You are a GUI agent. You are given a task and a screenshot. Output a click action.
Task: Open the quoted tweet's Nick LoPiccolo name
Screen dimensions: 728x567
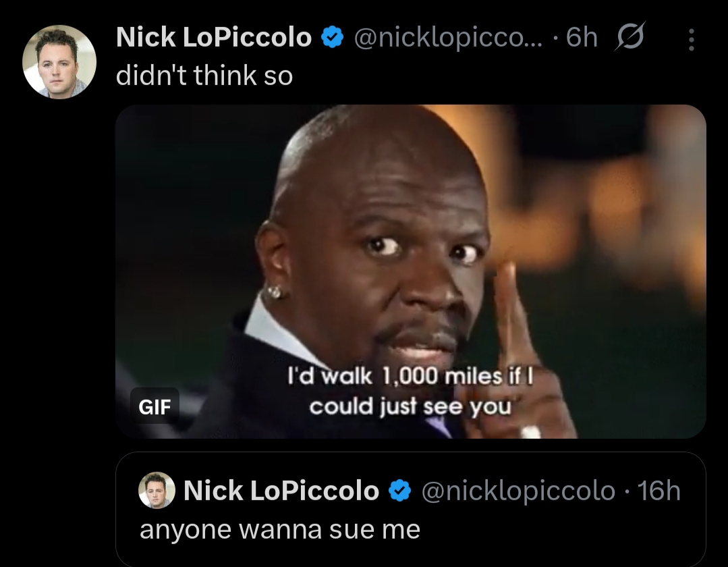point(281,490)
